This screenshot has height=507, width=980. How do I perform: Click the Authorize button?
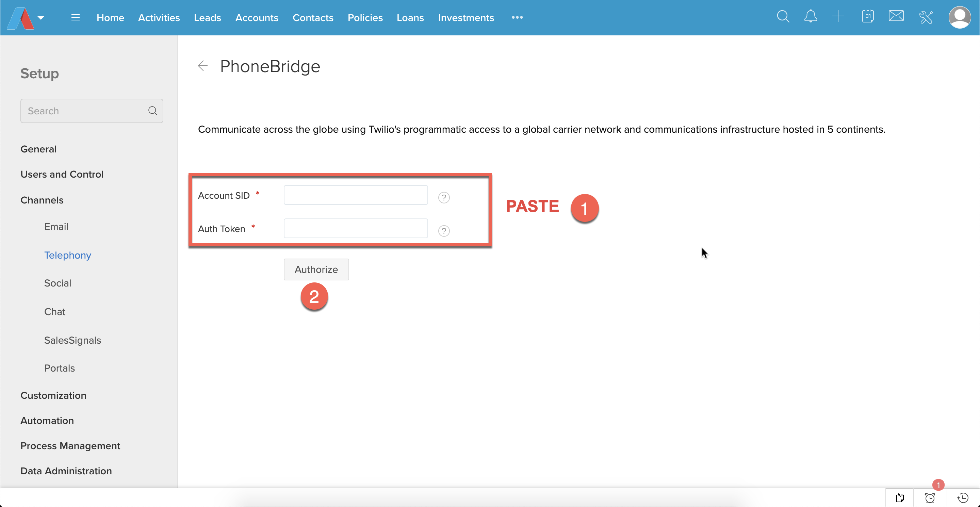316,269
